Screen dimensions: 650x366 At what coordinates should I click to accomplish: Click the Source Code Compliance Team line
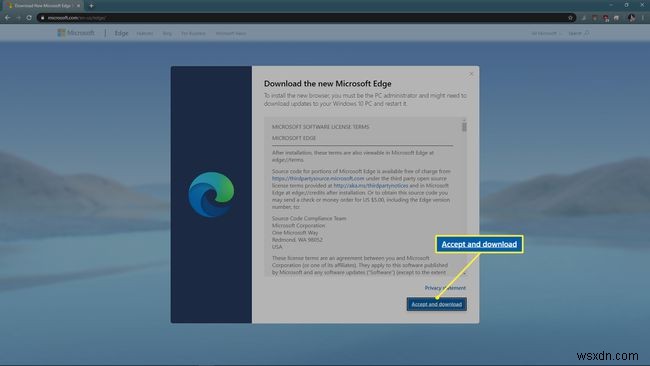[309, 218]
